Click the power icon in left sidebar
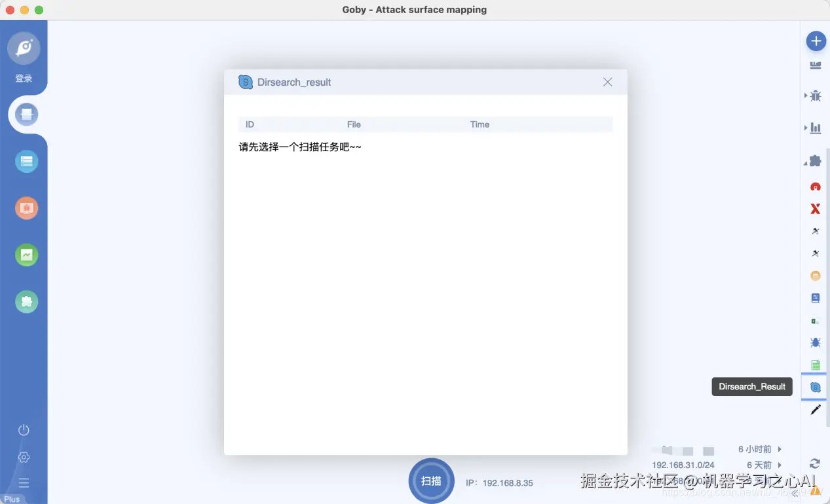Viewport: 830px width, 504px height. [24, 430]
